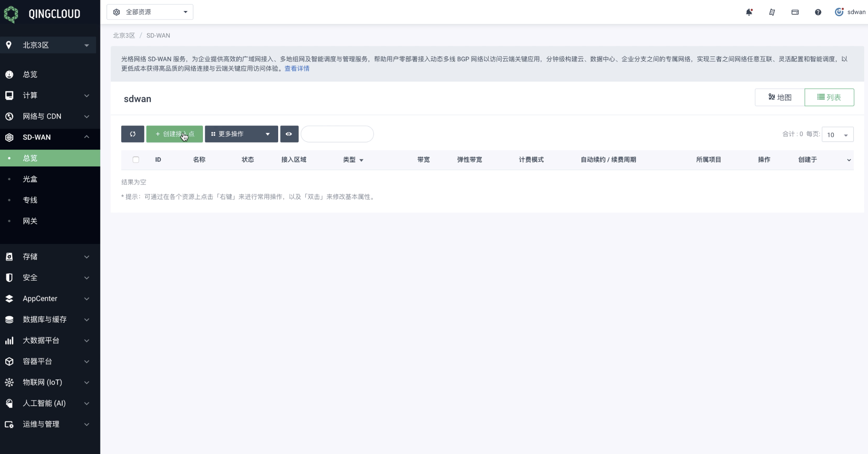
Task: Click the SD-WAN breadcrumb
Action: point(158,35)
